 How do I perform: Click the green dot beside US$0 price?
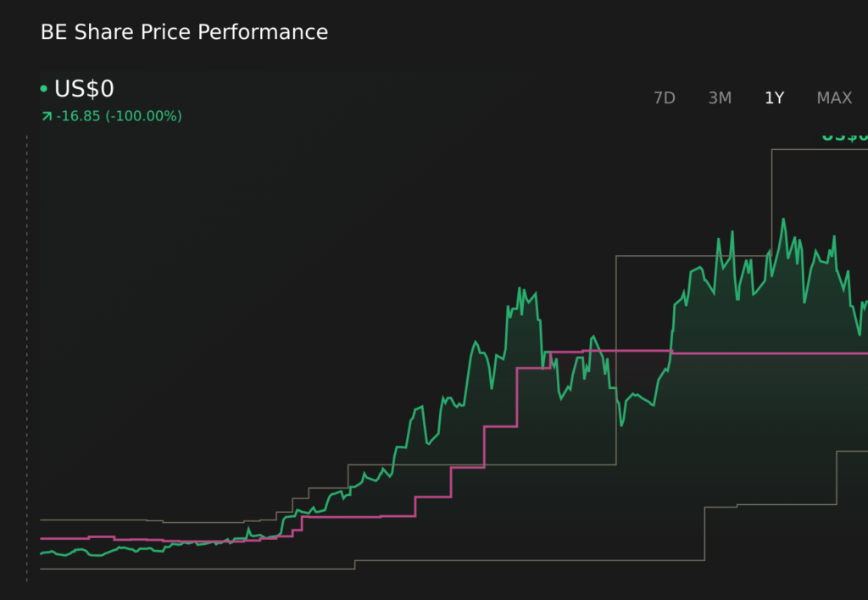click(x=43, y=89)
